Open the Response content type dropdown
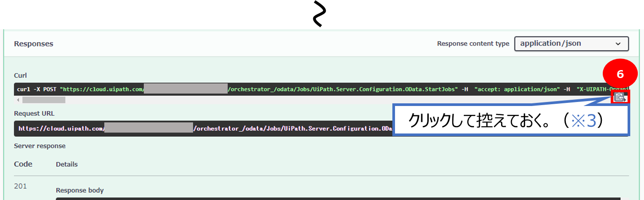This screenshot has height=200, width=644. (x=571, y=43)
